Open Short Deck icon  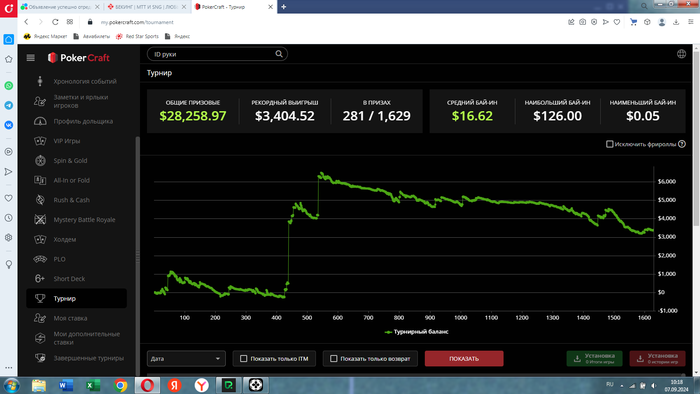coord(40,279)
